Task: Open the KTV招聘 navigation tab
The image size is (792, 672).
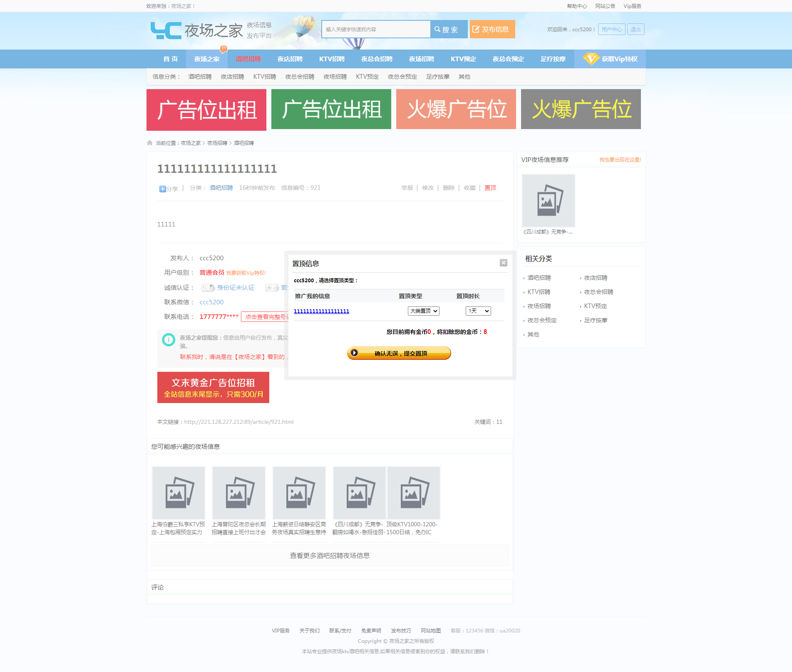Action: click(x=332, y=59)
